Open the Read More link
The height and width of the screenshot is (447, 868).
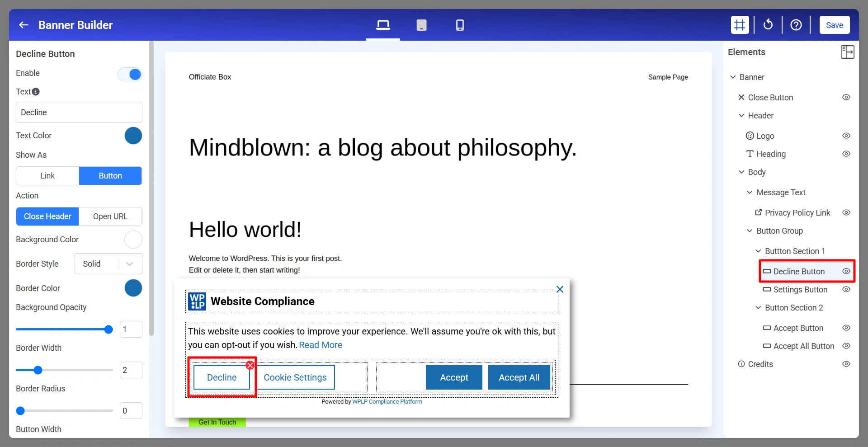pyautogui.click(x=321, y=345)
